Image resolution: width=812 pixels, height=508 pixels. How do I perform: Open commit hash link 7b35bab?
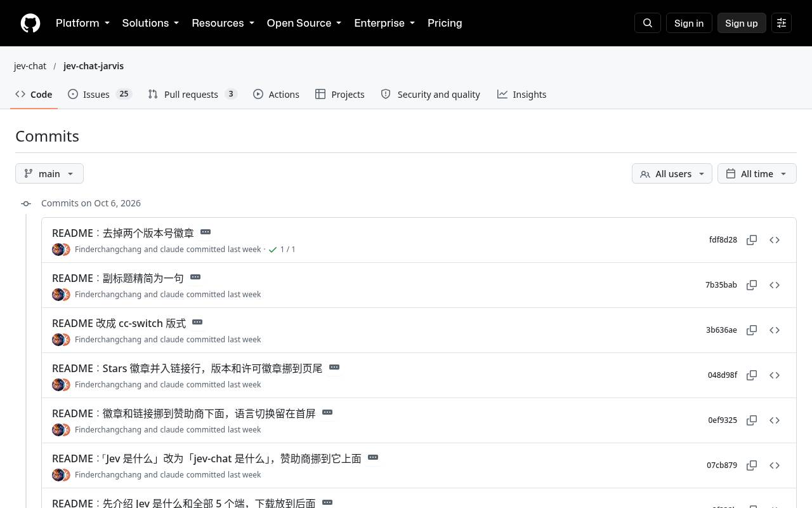(x=721, y=285)
